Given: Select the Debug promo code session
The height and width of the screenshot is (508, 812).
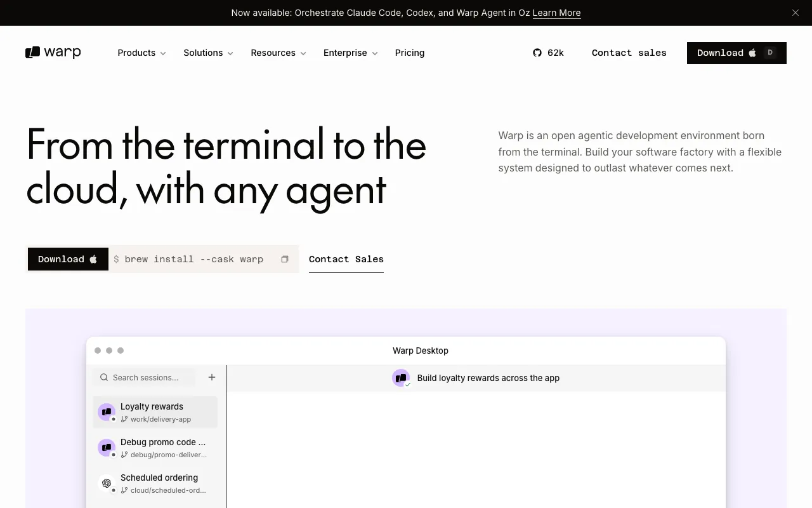Looking at the screenshot, I should point(155,448).
